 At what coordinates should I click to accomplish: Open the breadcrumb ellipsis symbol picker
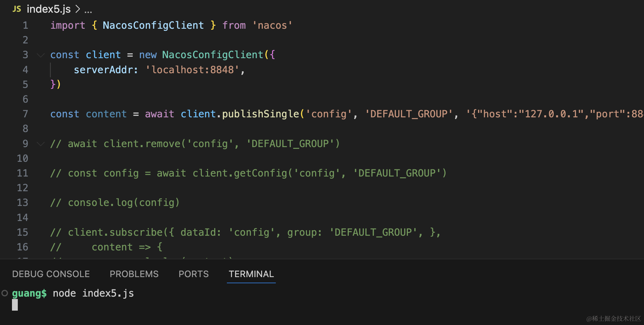[x=88, y=10]
